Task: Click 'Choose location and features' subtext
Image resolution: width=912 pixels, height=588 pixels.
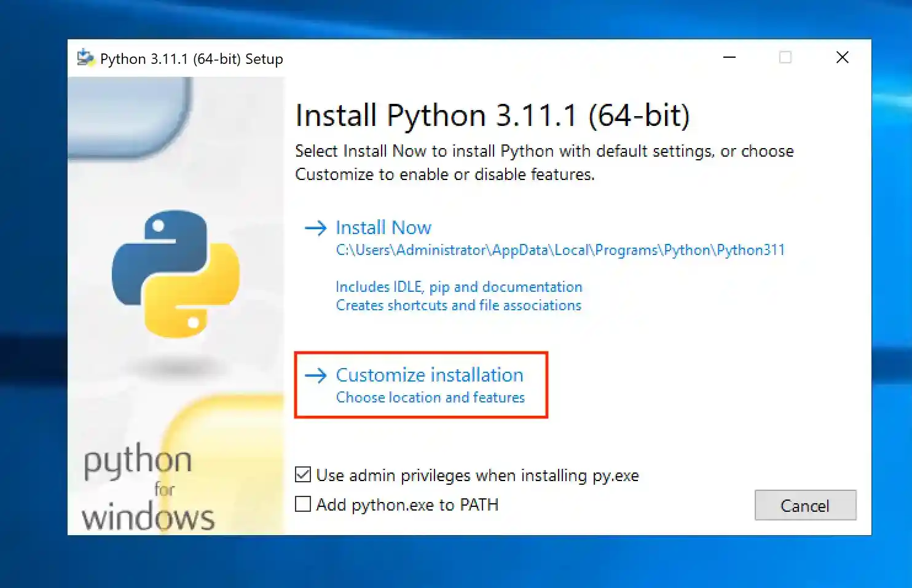Action: coord(430,398)
